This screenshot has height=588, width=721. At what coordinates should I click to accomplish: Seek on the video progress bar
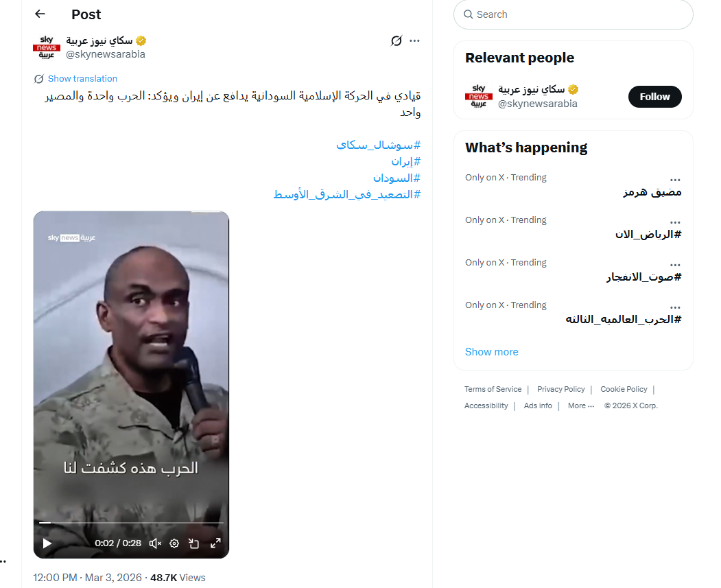(x=131, y=523)
